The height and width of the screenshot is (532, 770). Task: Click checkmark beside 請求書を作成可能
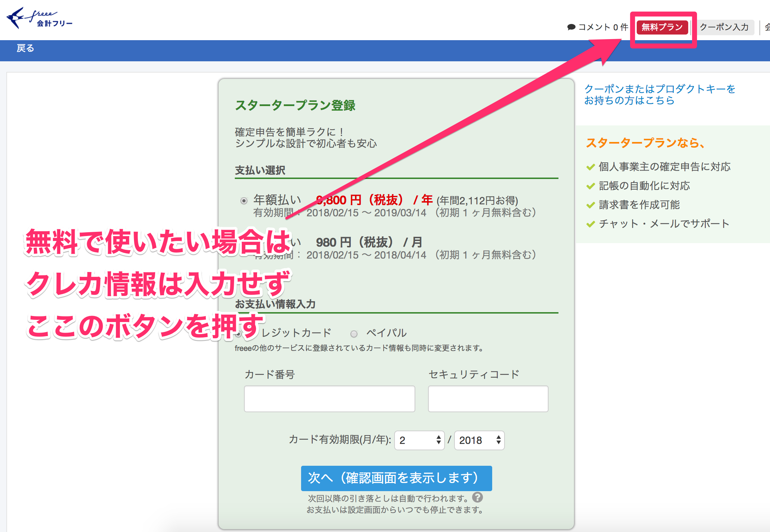click(x=591, y=205)
